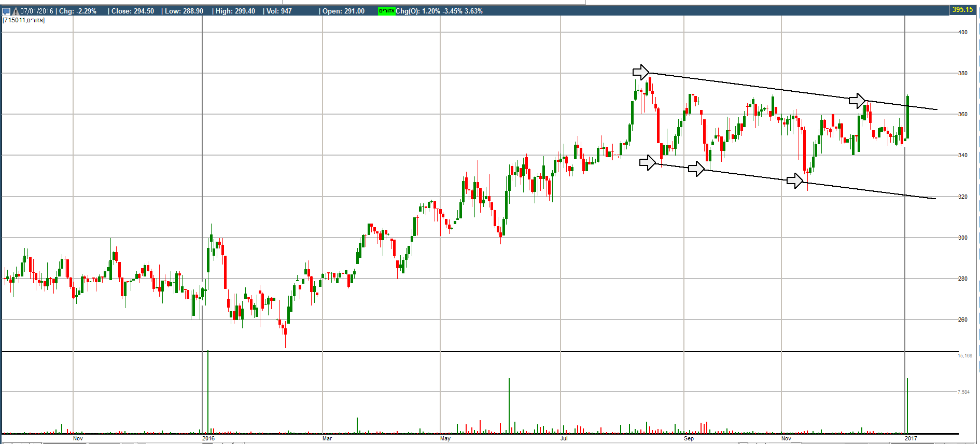
Task: Click the date 07/01/2016 in header
Action: tap(37, 11)
